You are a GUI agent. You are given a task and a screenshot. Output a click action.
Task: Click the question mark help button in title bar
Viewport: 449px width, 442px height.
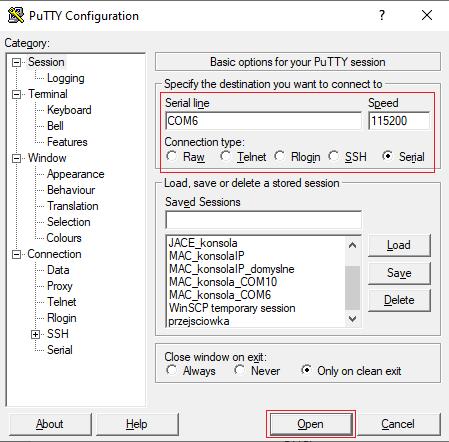pos(382,15)
